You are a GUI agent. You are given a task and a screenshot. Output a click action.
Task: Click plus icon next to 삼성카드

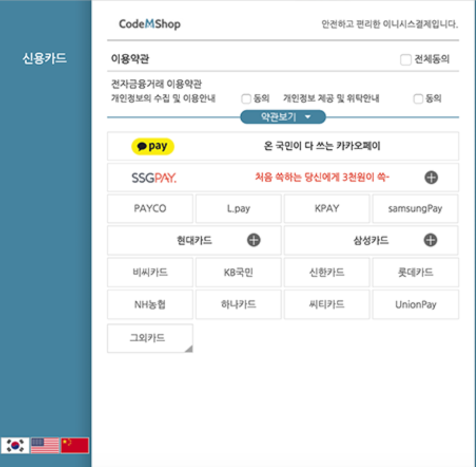(x=431, y=240)
